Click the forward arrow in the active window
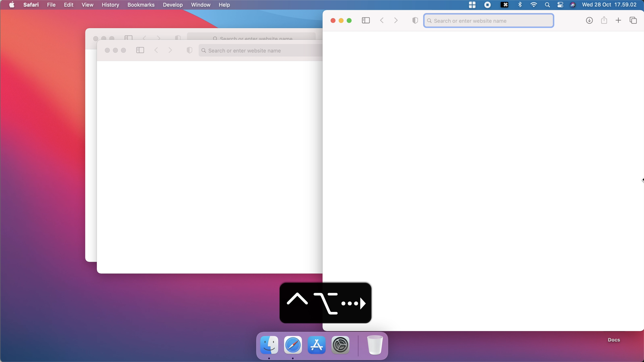Screen dimensions: 644x362 396,20
